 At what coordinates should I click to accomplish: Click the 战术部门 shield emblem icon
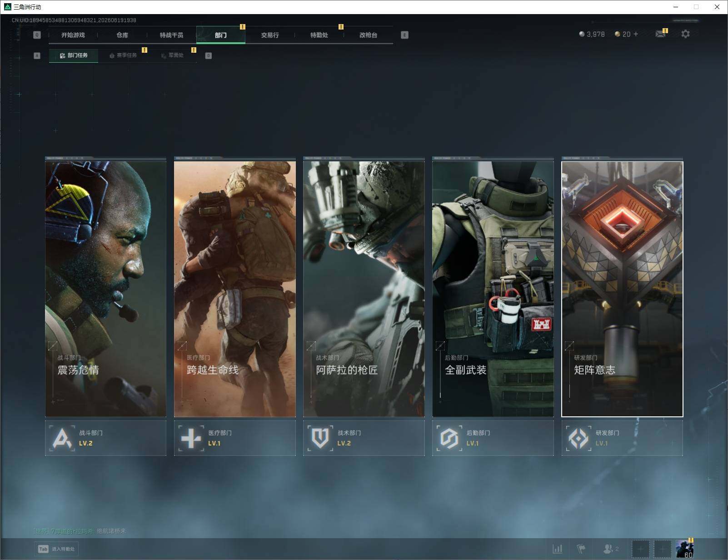pyautogui.click(x=320, y=438)
